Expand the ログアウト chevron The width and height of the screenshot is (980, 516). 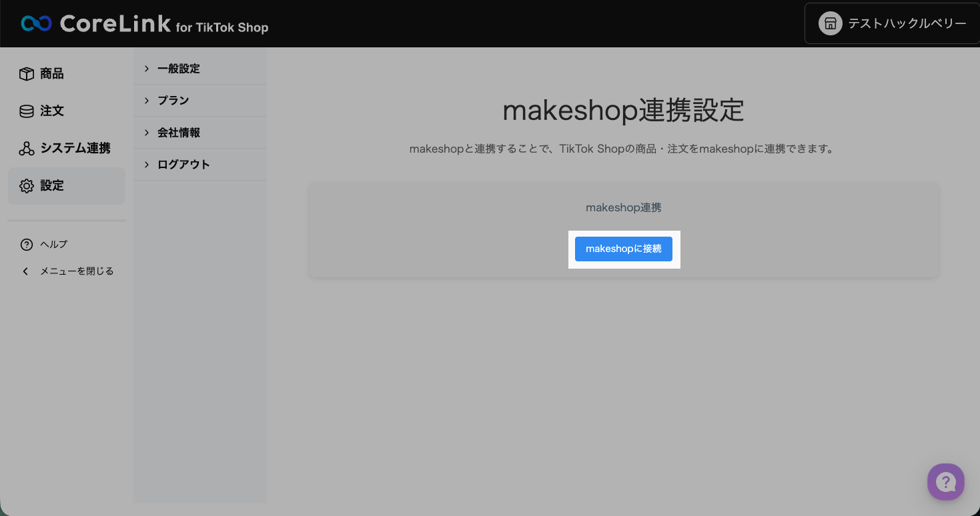(147, 165)
